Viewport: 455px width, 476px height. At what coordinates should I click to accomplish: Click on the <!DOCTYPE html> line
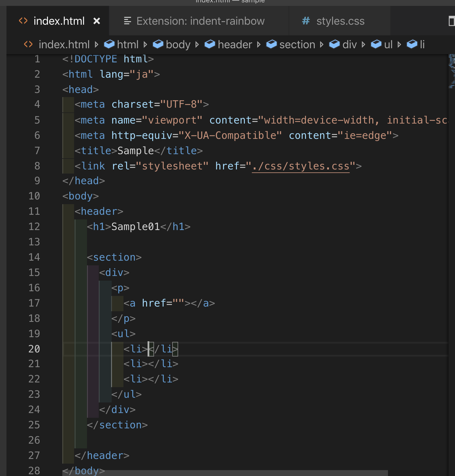tap(108, 59)
